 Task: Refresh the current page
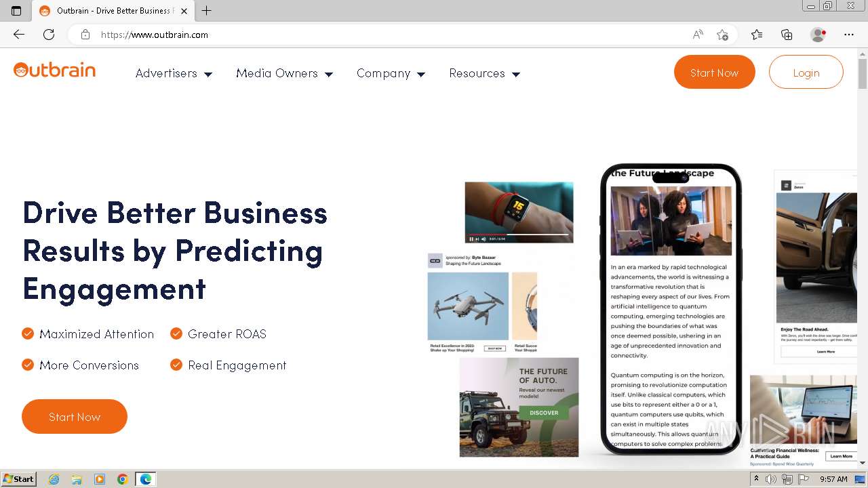point(49,35)
